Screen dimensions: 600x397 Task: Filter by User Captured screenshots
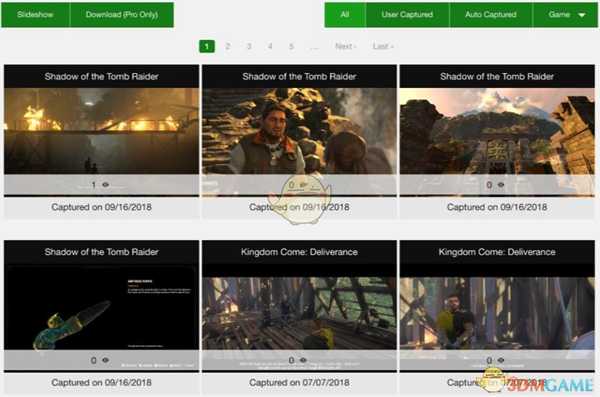point(407,15)
